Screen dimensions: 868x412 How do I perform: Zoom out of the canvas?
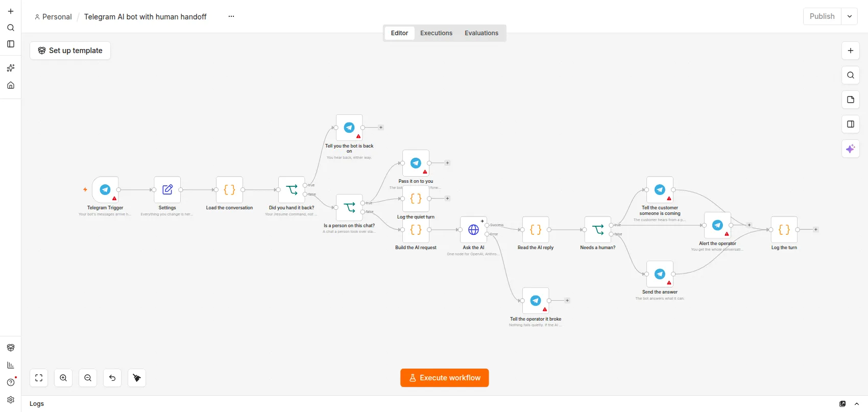88,378
